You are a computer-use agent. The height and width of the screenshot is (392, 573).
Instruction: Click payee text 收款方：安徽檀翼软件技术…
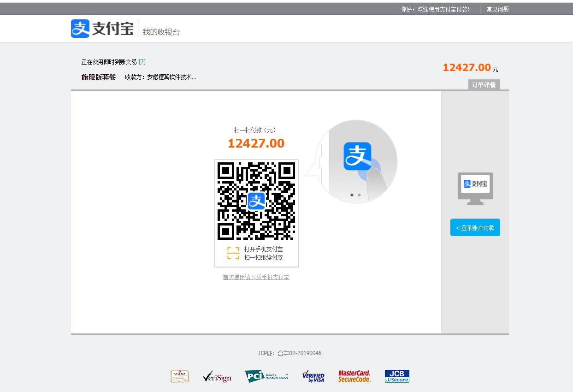160,77
